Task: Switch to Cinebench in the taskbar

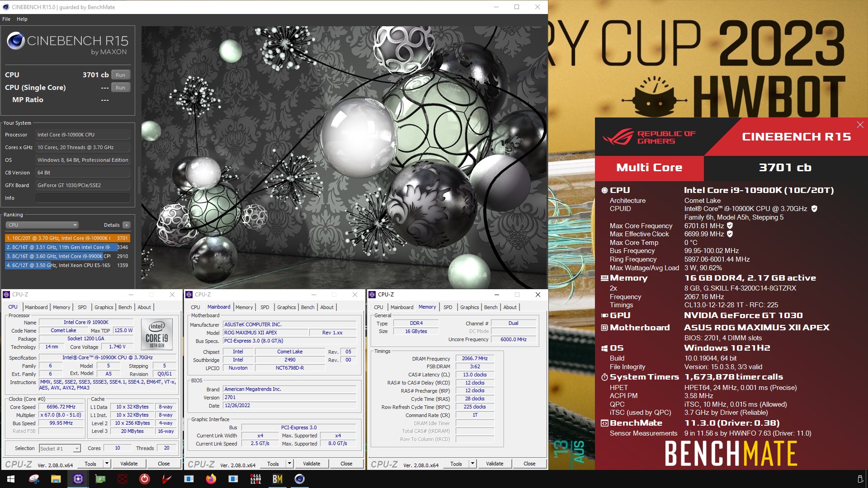Action: [300, 479]
